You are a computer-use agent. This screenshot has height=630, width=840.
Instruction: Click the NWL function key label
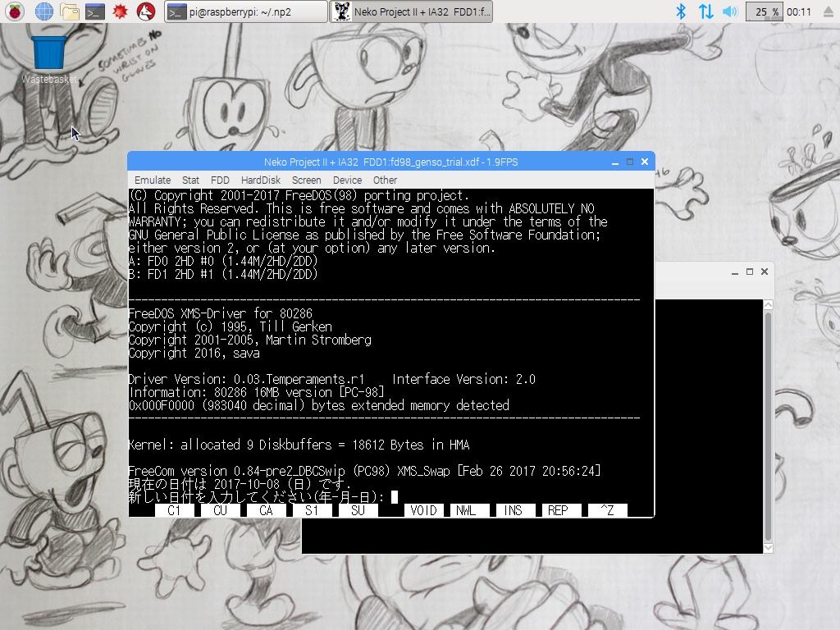click(470, 510)
